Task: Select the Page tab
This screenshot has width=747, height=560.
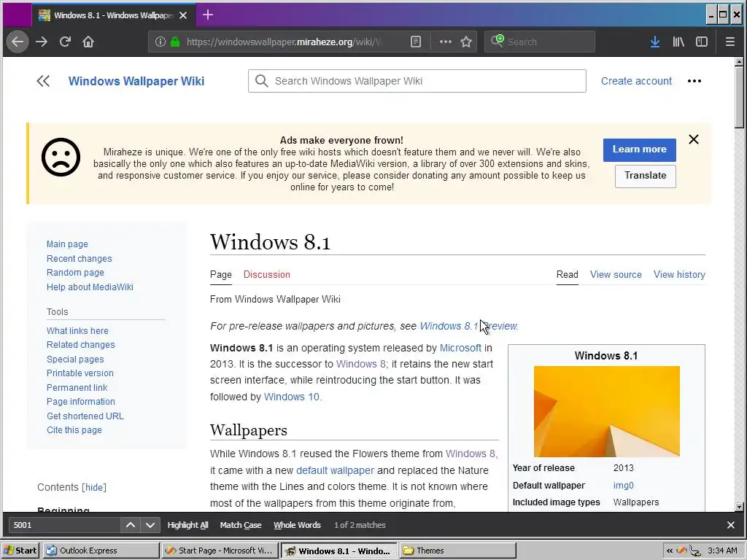Action: tap(221, 275)
